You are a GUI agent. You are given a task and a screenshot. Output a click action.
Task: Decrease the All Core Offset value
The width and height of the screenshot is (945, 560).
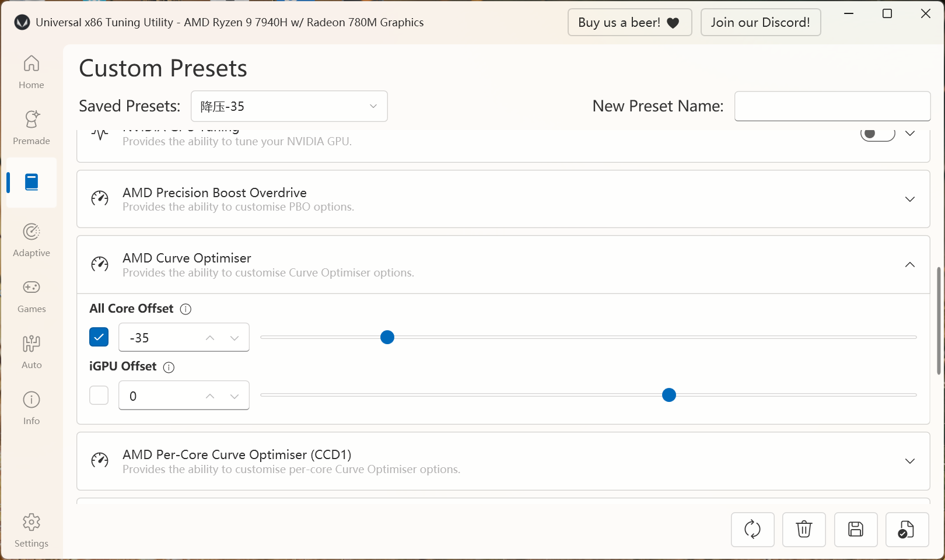(235, 338)
